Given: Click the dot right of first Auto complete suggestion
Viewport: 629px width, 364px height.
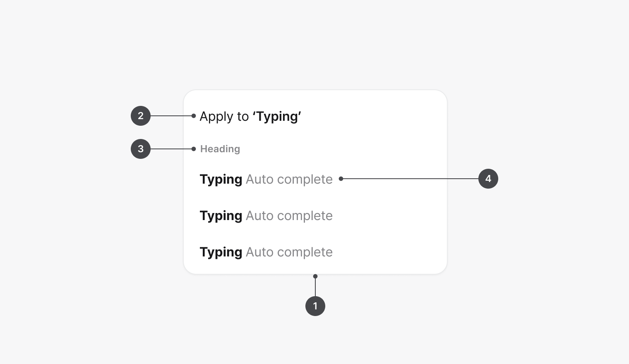Looking at the screenshot, I should click(x=341, y=179).
